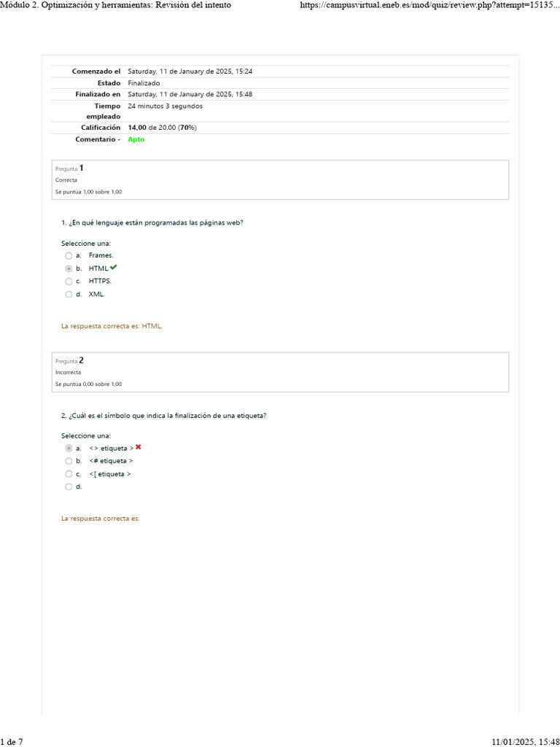Pick the '<[ etiqueta >' radio option
Image resolution: width=560 pixels, height=747 pixels.
pyautogui.click(x=69, y=474)
